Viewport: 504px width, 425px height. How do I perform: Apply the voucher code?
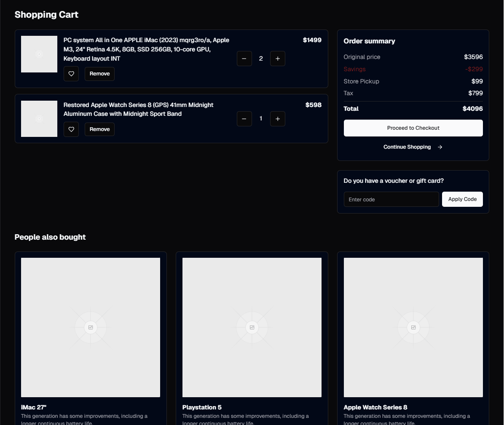(x=462, y=199)
